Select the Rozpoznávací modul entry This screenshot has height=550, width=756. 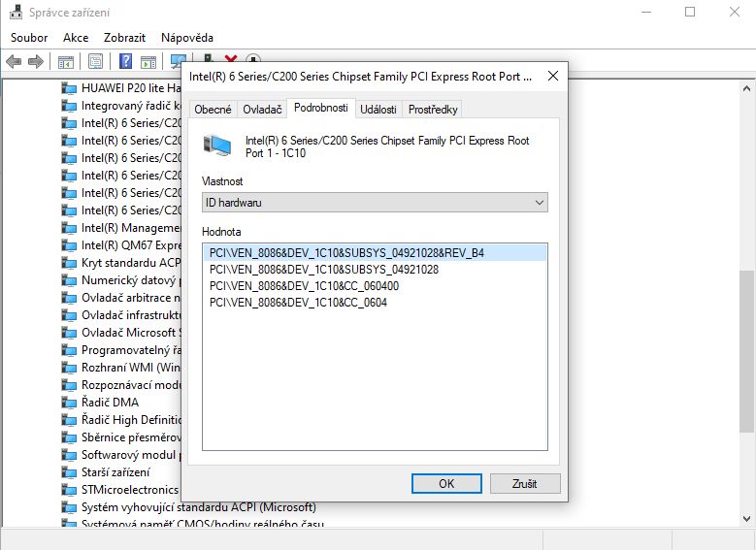(121, 385)
